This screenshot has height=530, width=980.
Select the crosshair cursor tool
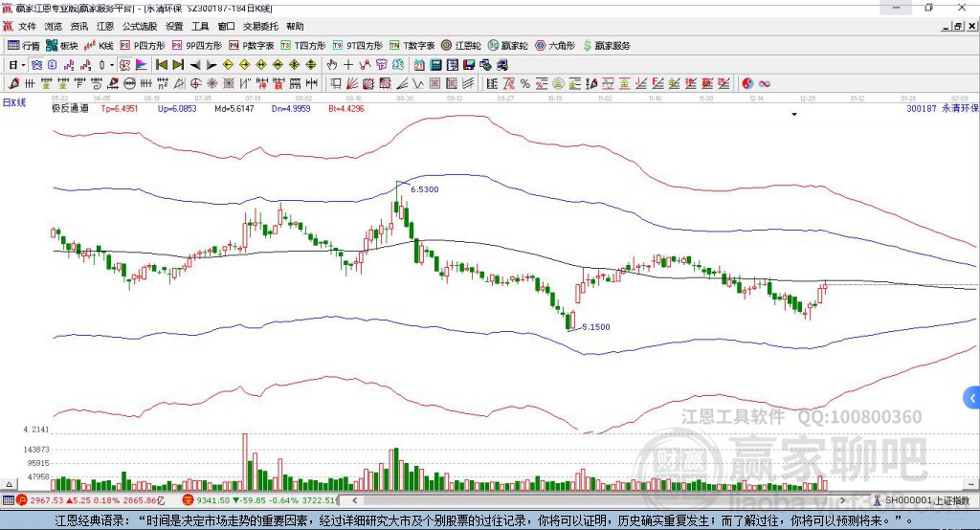(348, 65)
